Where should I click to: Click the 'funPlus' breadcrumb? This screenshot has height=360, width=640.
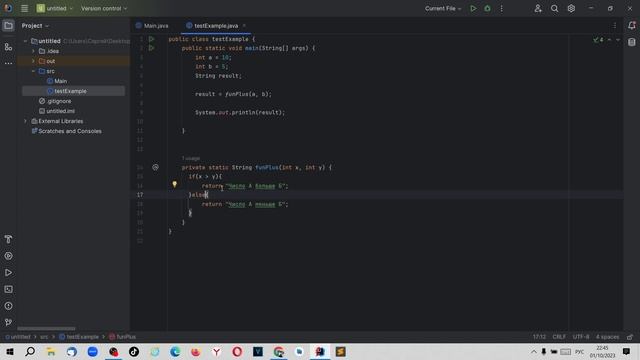click(x=122, y=337)
